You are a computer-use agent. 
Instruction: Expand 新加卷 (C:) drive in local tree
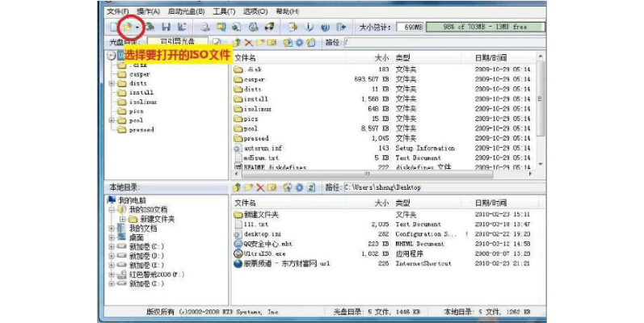112,247
